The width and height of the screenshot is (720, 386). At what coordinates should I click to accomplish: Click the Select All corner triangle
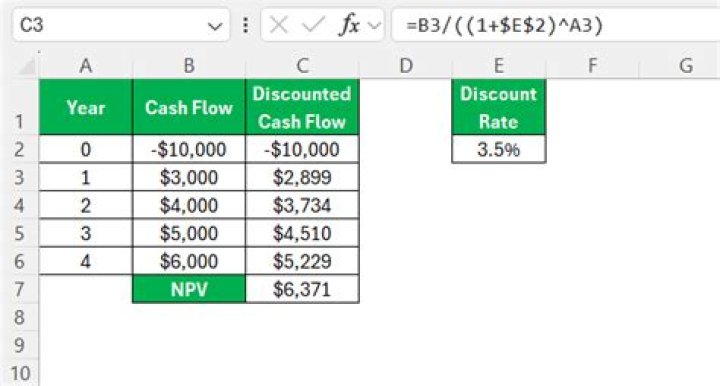(x=27, y=66)
